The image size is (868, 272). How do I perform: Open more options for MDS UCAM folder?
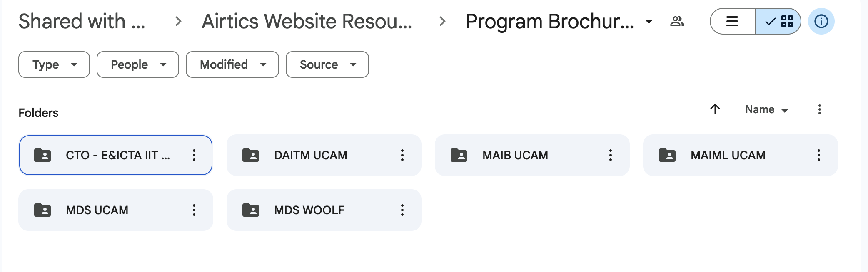tap(194, 210)
